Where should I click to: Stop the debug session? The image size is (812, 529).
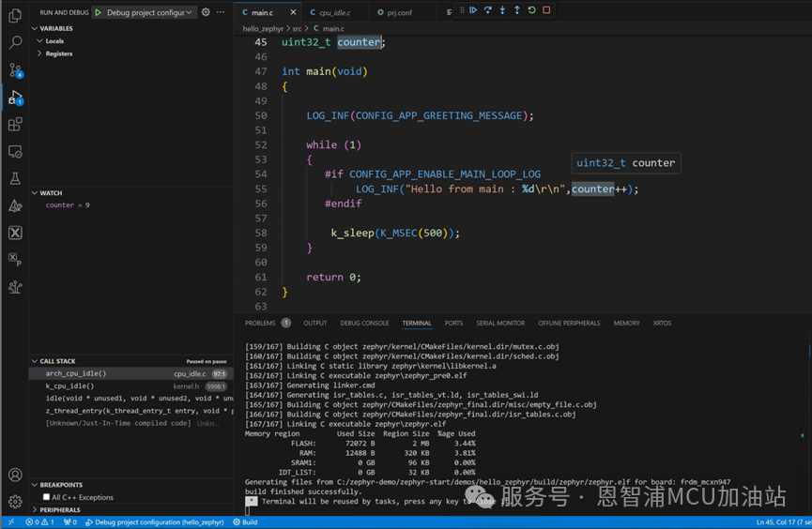click(546, 10)
